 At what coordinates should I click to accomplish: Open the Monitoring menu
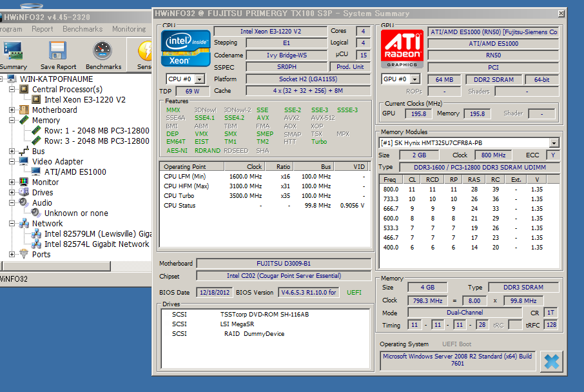click(x=129, y=29)
